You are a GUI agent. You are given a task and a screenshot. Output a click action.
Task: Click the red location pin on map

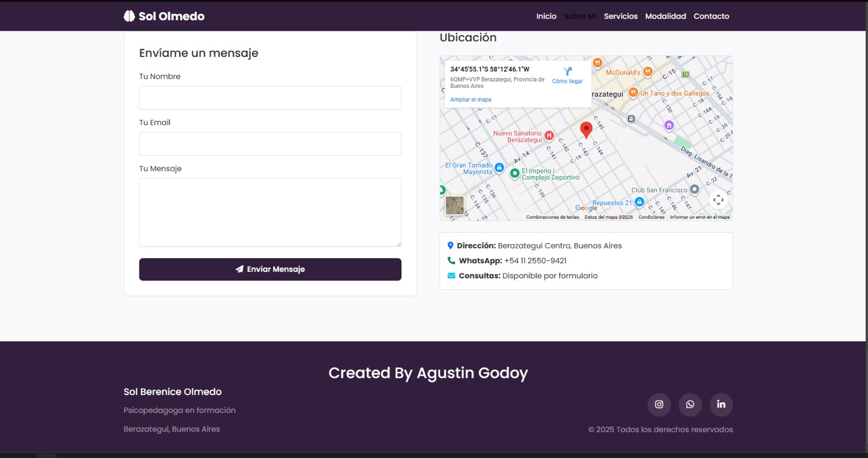[x=586, y=130]
